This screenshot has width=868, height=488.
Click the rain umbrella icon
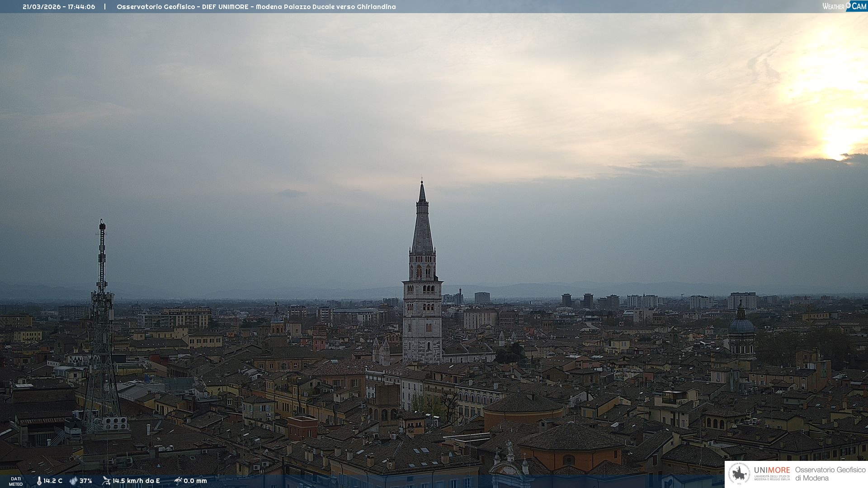coord(178,481)
